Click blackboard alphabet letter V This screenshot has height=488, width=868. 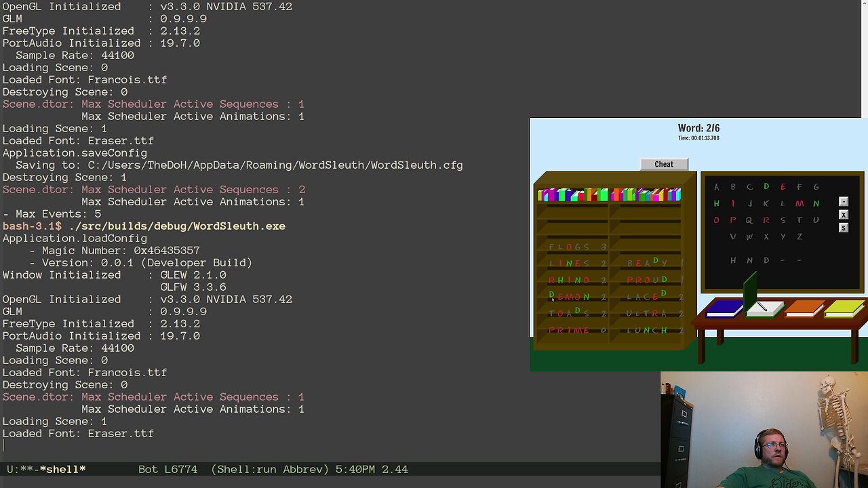pyautogui.click(x=733, y=237)
